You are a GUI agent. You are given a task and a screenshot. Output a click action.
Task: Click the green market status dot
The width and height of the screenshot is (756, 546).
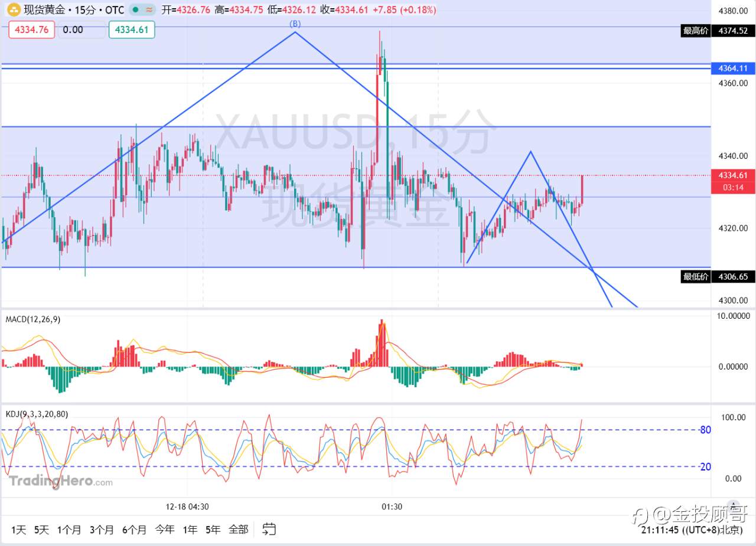pyautogui.click(x=136, y=10)
